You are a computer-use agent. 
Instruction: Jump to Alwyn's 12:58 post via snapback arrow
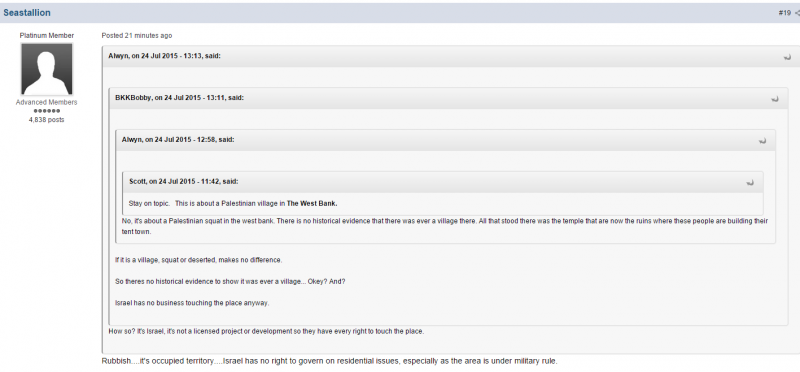pos(762,140)
